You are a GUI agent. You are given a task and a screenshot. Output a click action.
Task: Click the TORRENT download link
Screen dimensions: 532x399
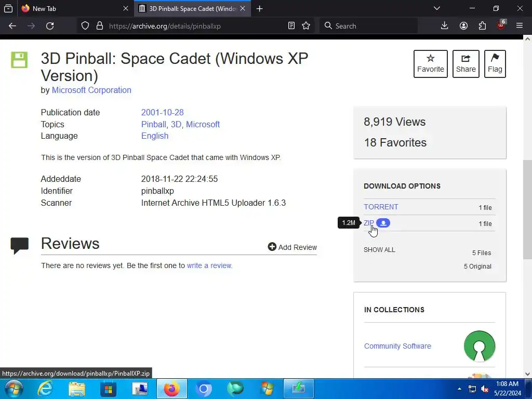381,207
